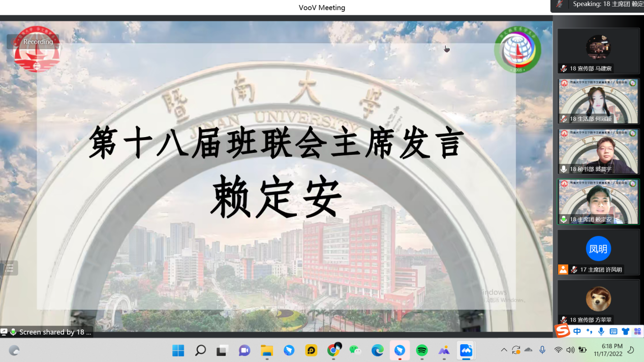
Task: Open Sogou skin shirt icon
Action: (625, 332)
